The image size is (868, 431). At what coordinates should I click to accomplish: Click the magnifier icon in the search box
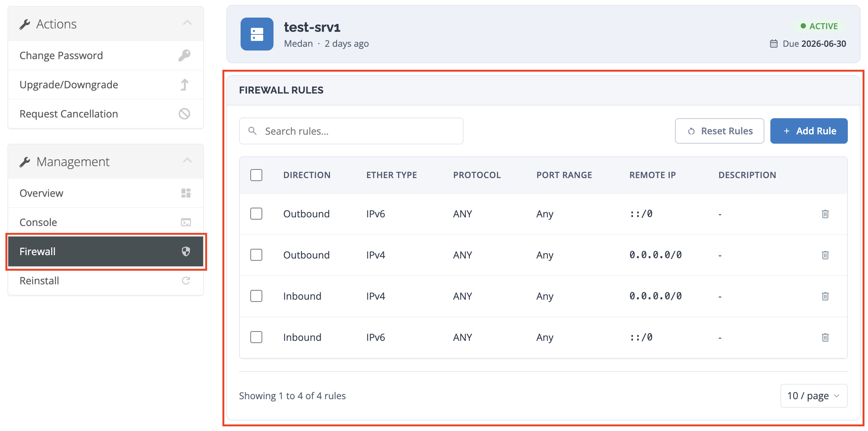[x=253, y=131]
